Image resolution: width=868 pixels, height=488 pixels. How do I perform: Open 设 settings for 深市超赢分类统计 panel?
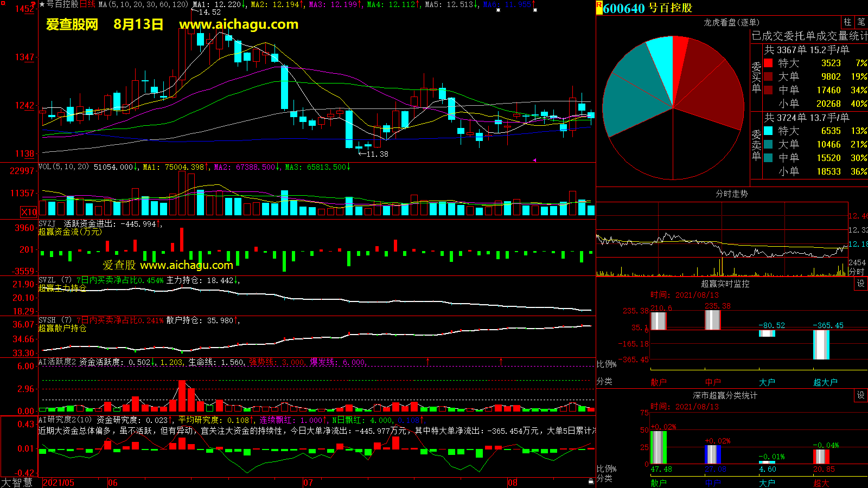861,395
